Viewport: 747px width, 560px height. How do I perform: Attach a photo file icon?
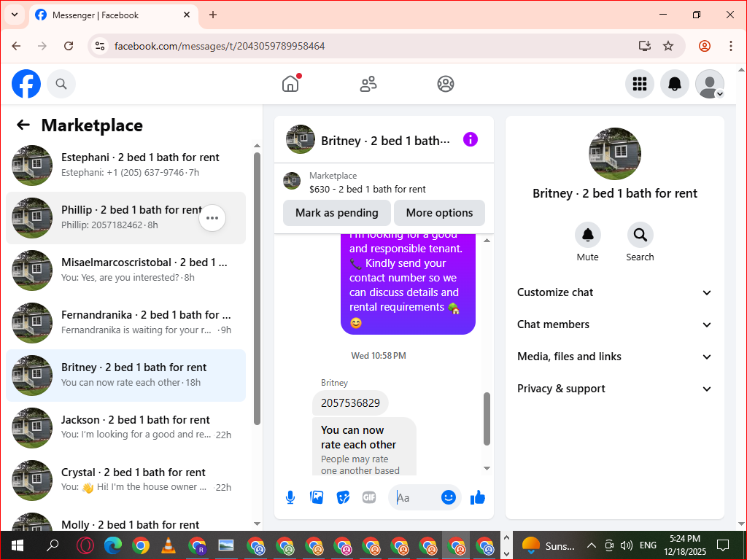point(317,497)
